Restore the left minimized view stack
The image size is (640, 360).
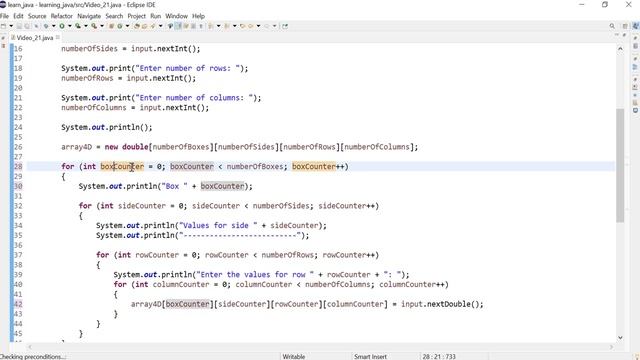click(3, 38)
